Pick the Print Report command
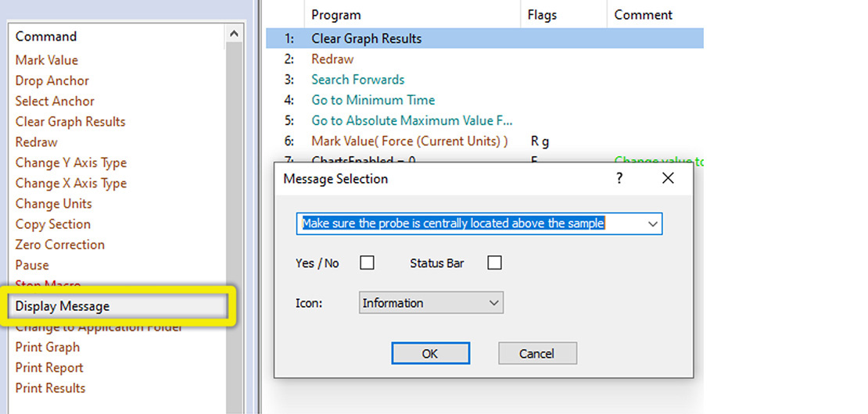 click(x=49, y=367)
